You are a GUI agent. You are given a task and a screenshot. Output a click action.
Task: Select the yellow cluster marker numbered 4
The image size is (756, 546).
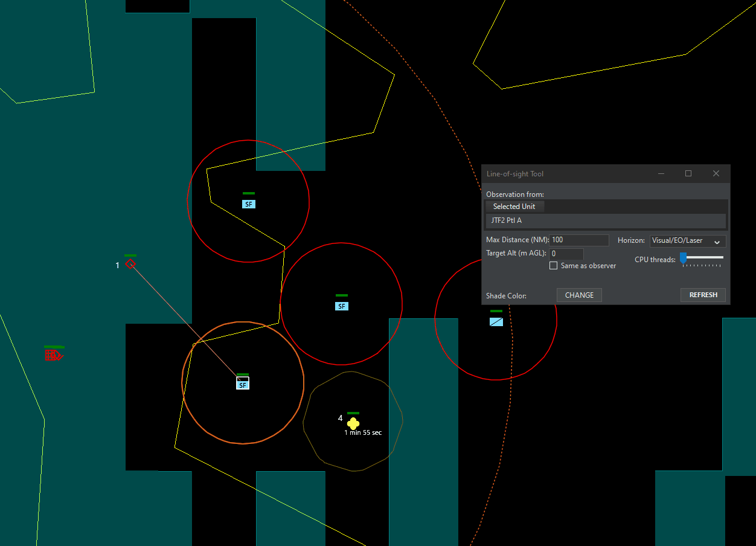[353, 423]
